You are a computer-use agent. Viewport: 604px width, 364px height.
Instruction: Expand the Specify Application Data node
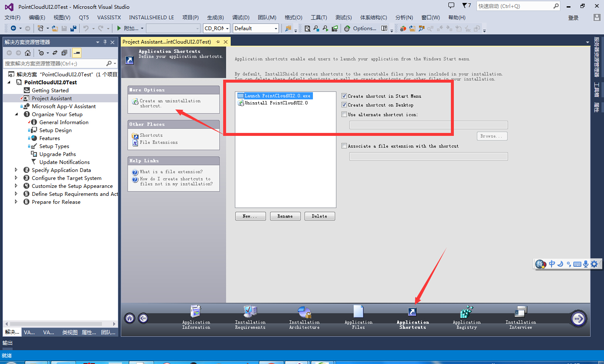pos(16,170)
